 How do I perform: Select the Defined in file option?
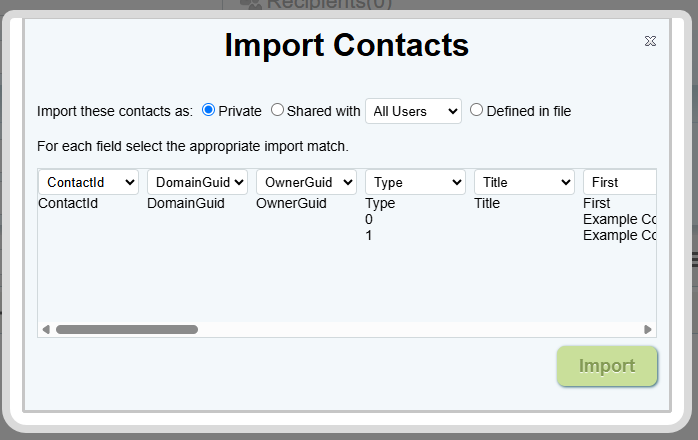point(476,110)
